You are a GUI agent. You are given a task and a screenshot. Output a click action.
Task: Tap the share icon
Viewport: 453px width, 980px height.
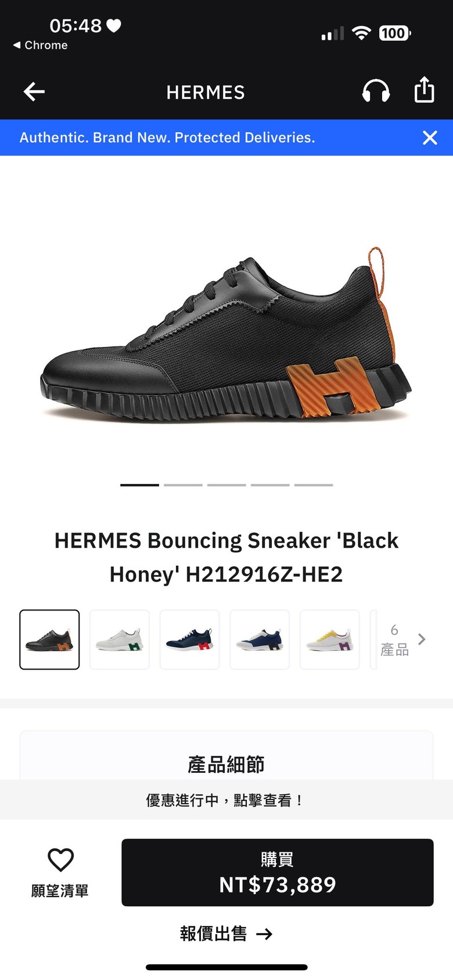pyautogui.click(x=425, y=90)
